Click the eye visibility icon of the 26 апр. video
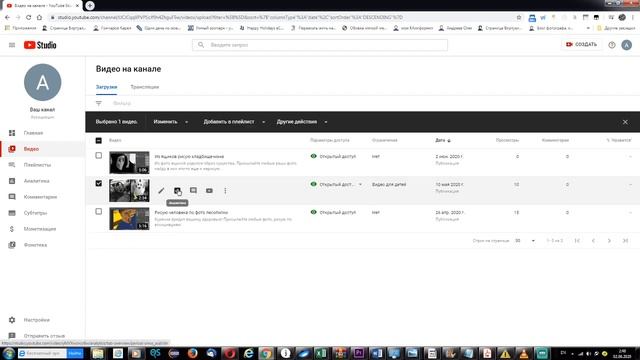The width and height of the screenshot is (640, 360). tap(313, 212)
